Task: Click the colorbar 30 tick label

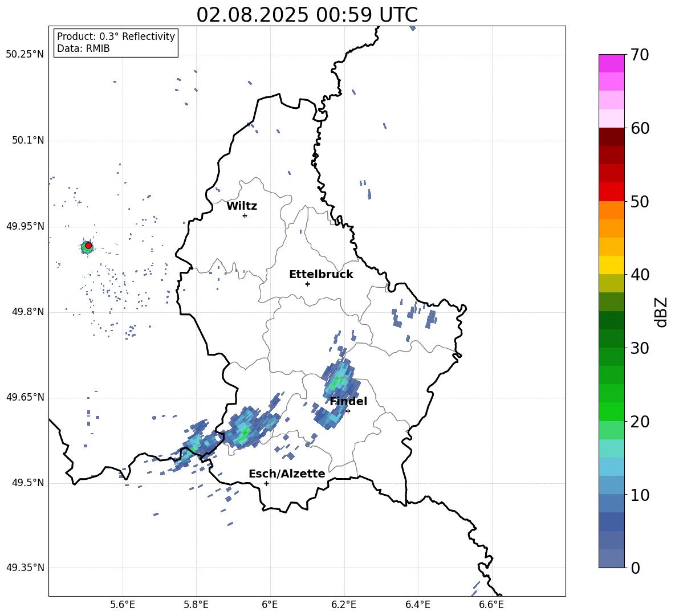Action: click(640, 348)
